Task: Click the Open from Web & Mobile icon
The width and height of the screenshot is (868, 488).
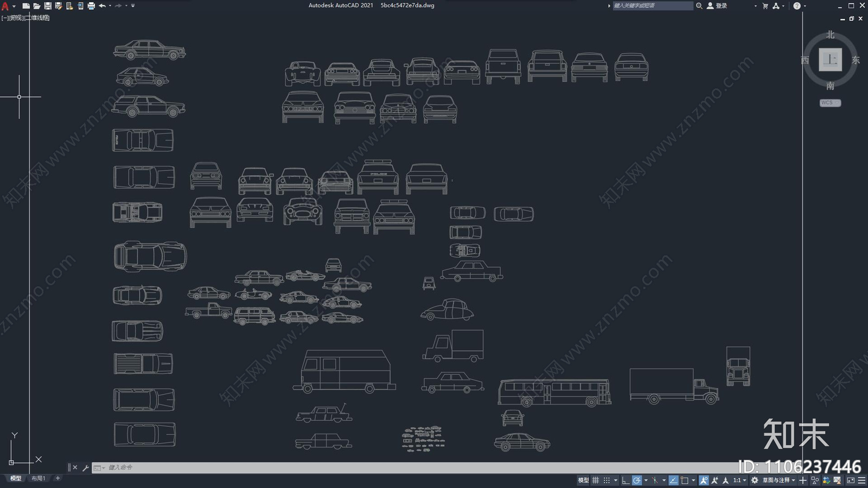Action: 69,6
